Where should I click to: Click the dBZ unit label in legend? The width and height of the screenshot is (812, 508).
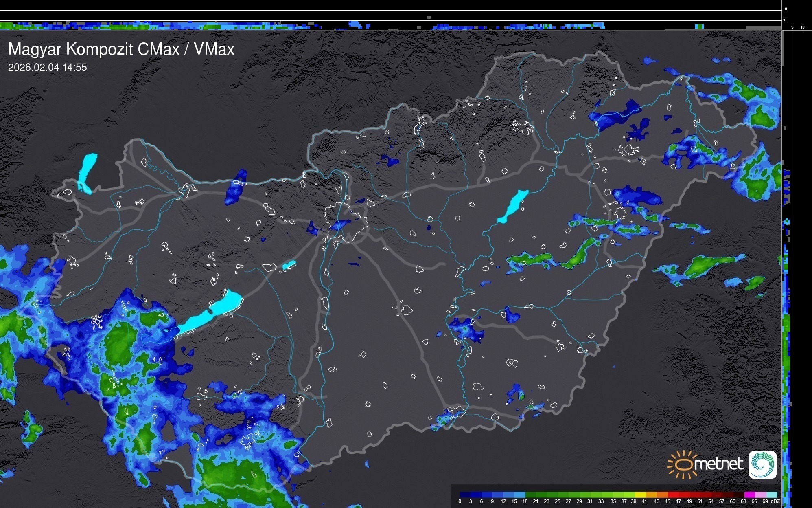pos(775,501)
